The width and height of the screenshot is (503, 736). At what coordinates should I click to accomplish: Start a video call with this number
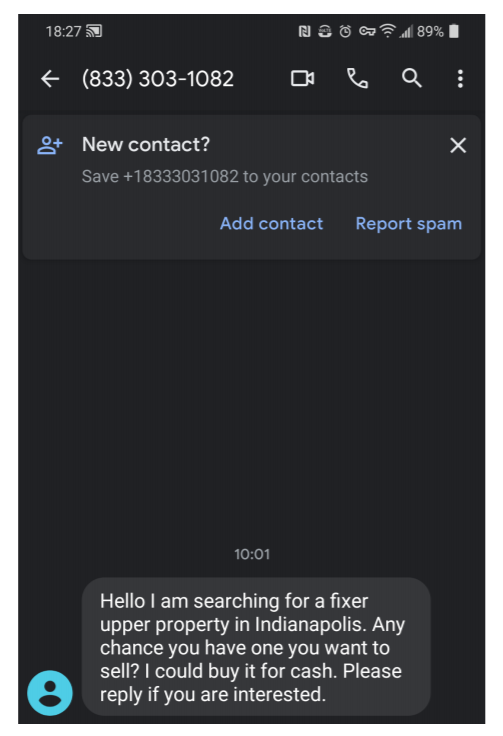[302, 78]
